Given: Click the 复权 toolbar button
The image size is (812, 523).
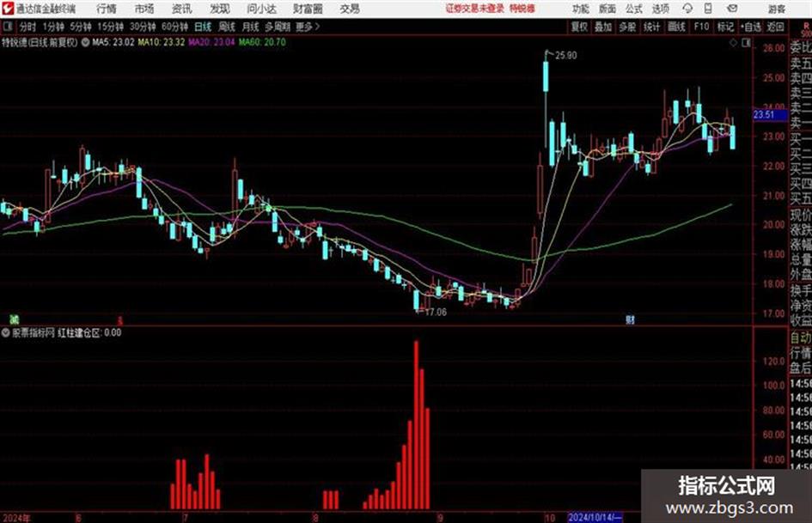Looking at the screenshot, I should point(579,27).
